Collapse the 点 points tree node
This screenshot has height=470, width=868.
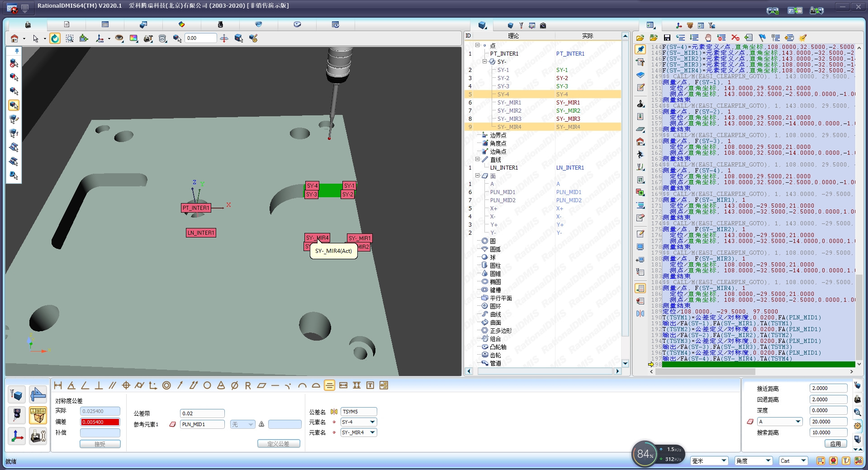pyautogui.click(x=477, y=45)
